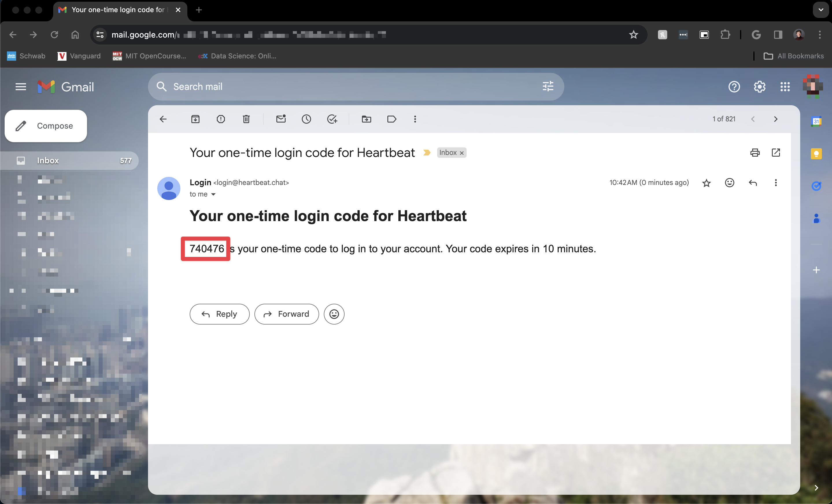Open MIT OpenCourseWare bookmark
The image size is (832, 504).
(x=149, y=56)
